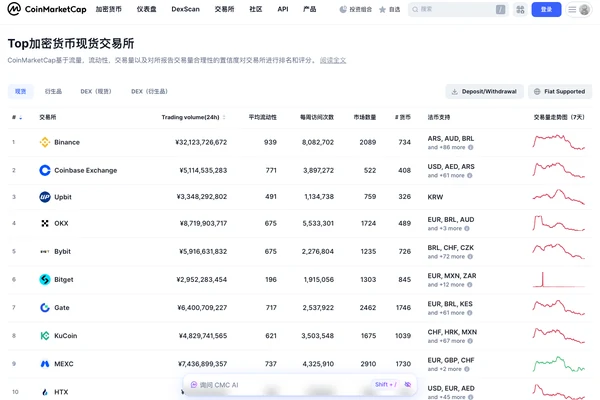
Task: Click the watchlist star icon
Action: [382, 10]
